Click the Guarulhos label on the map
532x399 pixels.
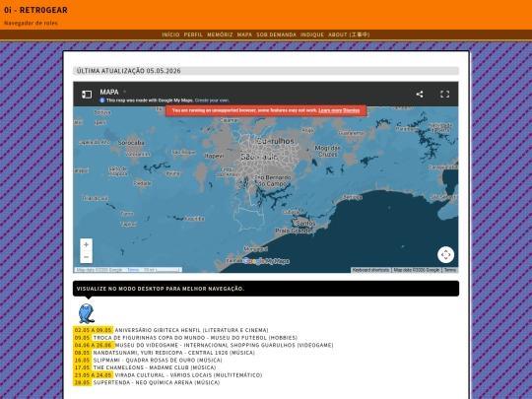(x=276, y=141)
